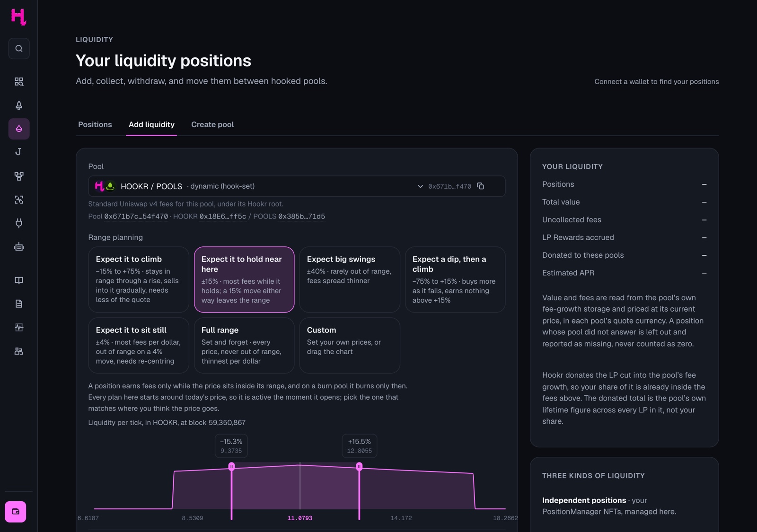The width and height of the screenshot is (757, 532).
Task: Open the HOOKR / POOLS pool dropdown
Action: 297,186
